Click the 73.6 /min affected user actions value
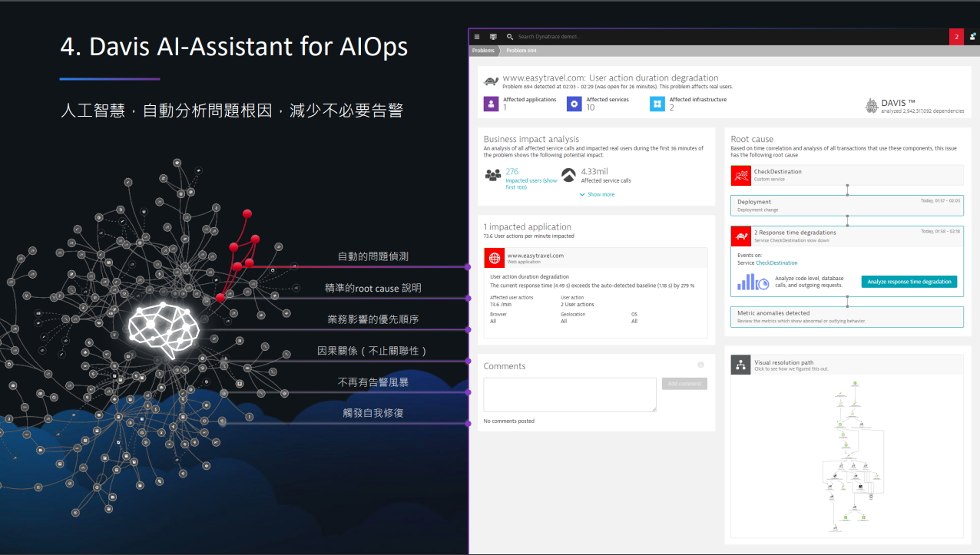 pyautogui.click(x=501, y=305)
